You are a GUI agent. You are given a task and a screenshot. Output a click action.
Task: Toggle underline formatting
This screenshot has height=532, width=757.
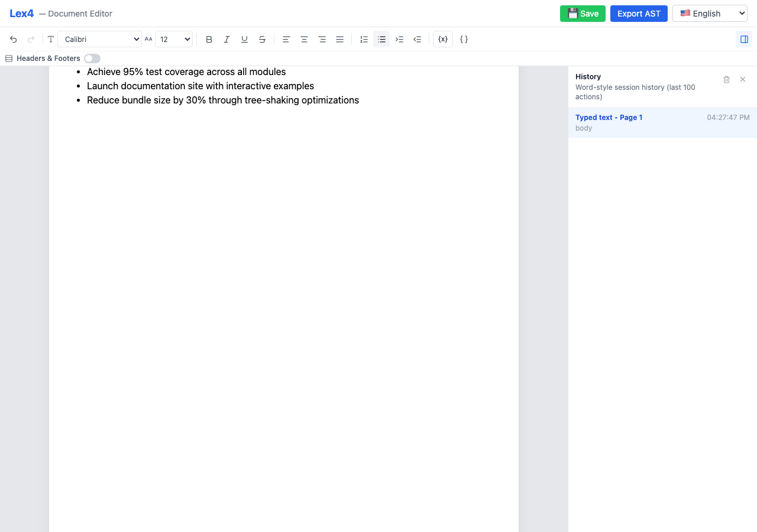(244, 39)
